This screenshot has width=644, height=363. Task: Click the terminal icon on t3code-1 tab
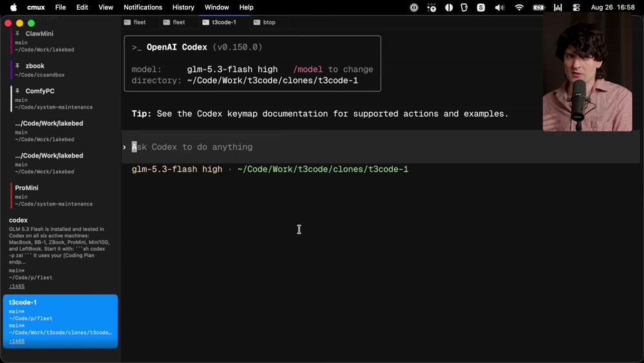pyautogui.click(x=206, y=22)
